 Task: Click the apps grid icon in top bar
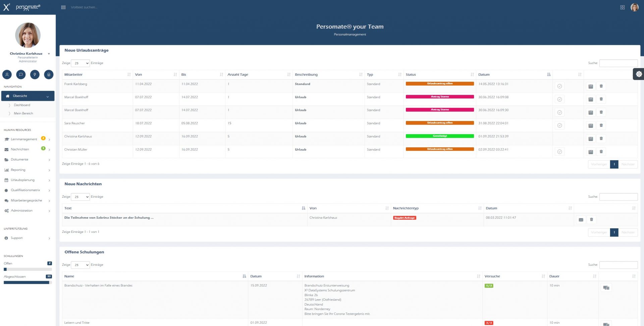pyautogui.click(x=622, y=7)
